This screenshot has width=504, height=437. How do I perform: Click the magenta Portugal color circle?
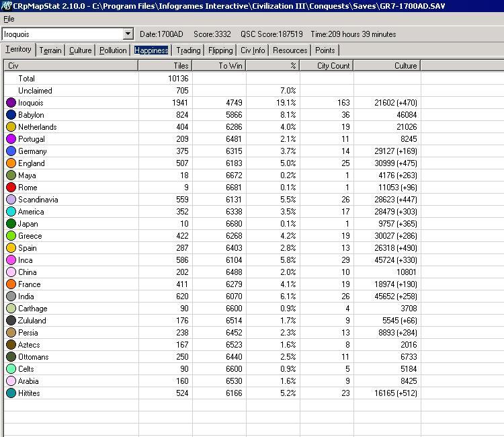[x=11, y=139]
